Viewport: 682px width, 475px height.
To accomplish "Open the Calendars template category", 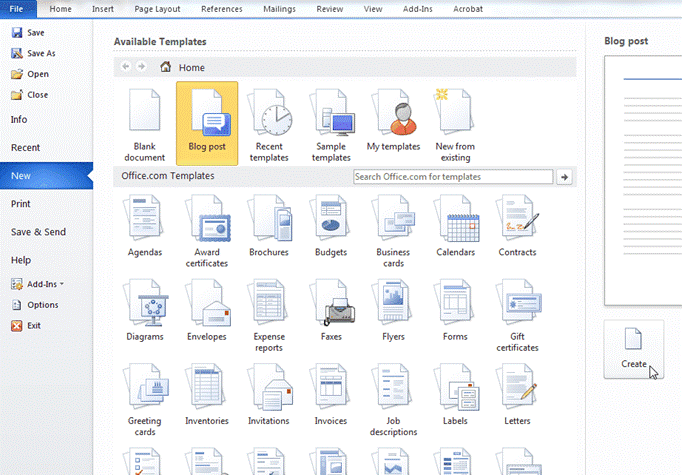I will 455,226.
